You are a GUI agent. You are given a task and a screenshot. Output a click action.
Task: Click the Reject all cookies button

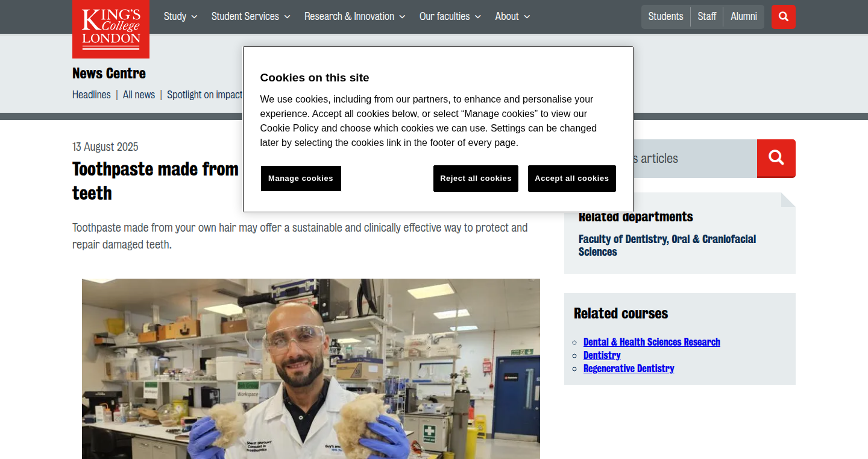476,179
